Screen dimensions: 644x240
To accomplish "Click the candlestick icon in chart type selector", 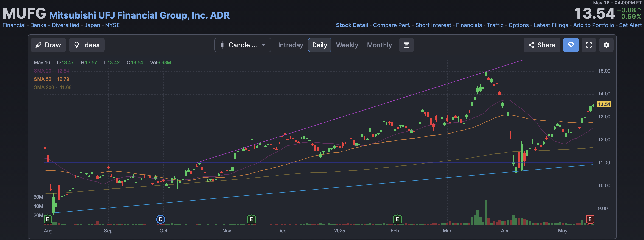I will coord(222,45).
